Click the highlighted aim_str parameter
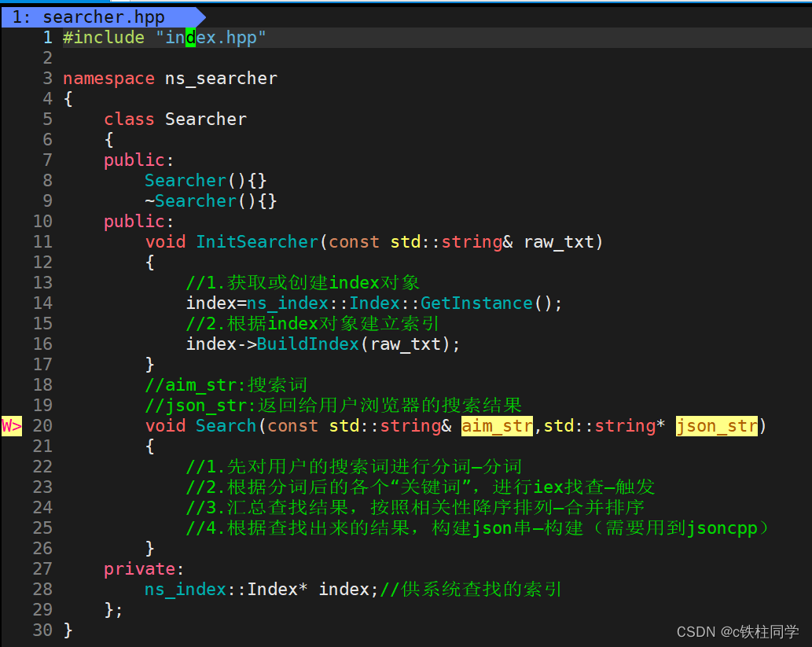 497,426
